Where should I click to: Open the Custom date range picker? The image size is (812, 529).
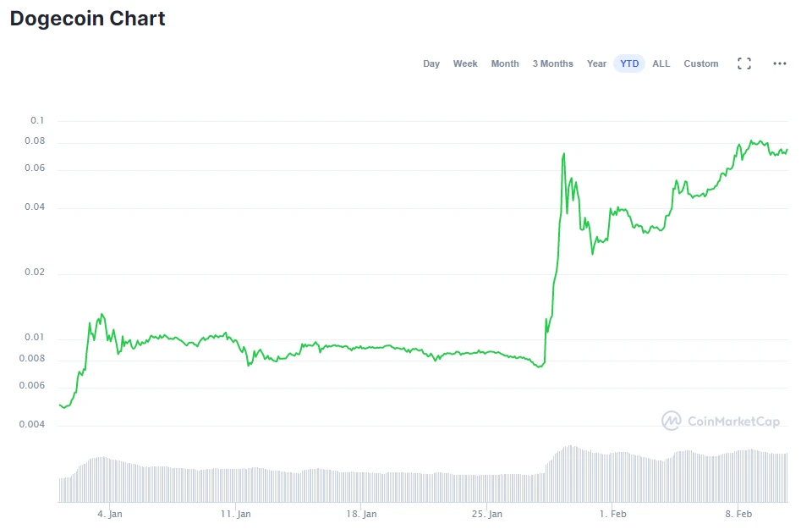[x=701, y=63]
